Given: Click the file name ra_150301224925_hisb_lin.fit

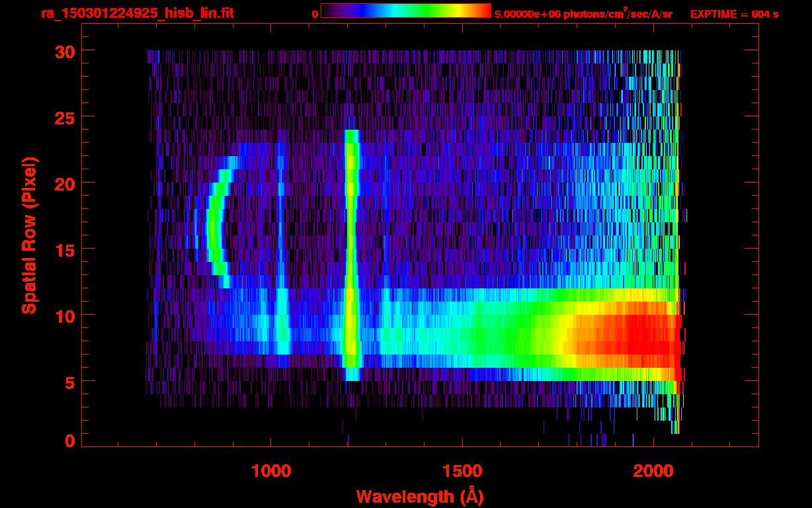Looking at the screenshot, I should (x=137, y=13).
